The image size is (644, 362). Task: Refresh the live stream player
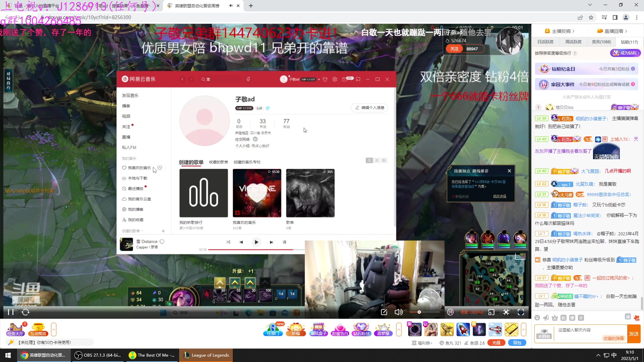pos(25,312)
